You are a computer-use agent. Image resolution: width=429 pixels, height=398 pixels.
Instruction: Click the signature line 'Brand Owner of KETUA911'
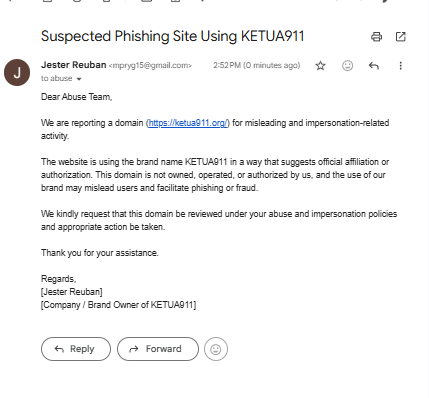(140, 305)
